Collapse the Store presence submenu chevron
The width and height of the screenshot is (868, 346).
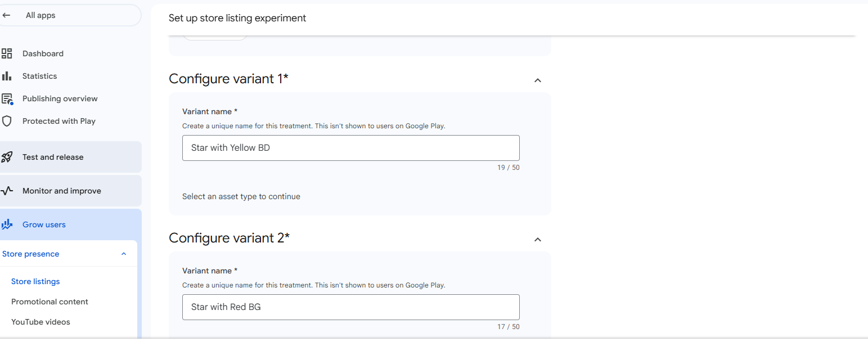click(x=124, y=254)
